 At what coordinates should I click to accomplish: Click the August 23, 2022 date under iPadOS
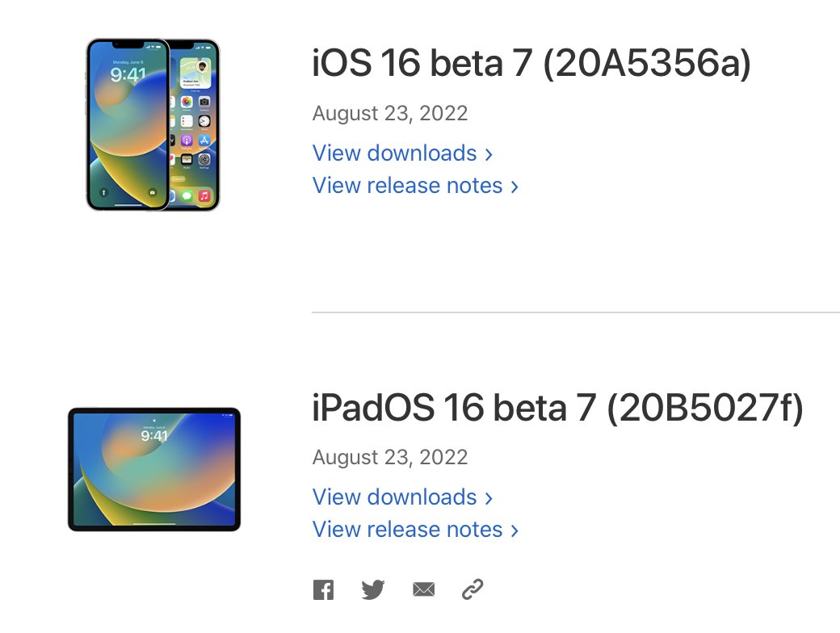coord(390,458)
